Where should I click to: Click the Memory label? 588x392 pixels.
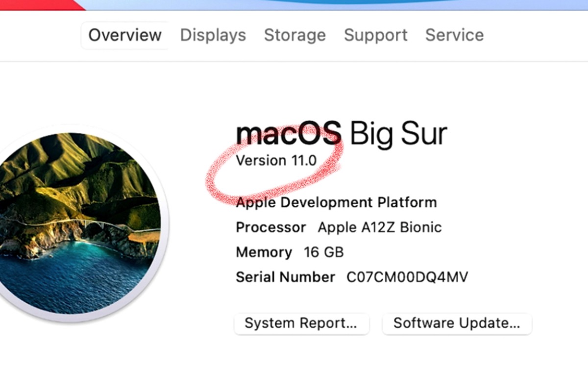point(264,253)
